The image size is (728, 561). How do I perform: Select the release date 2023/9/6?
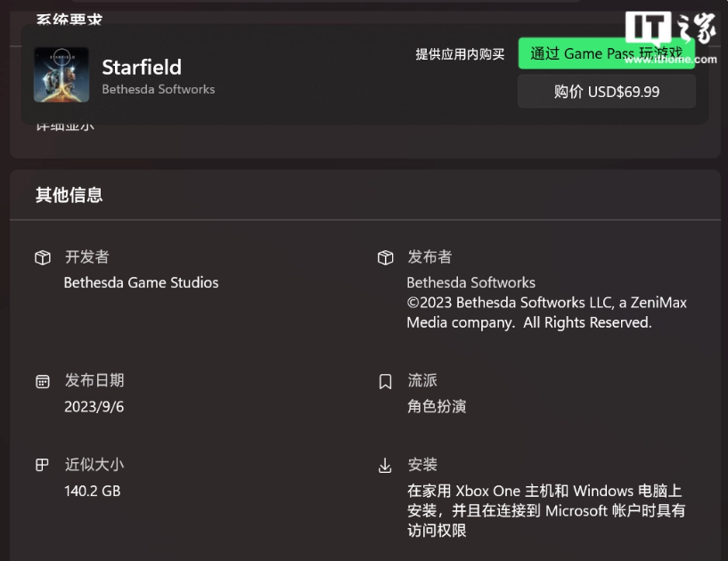94,407
